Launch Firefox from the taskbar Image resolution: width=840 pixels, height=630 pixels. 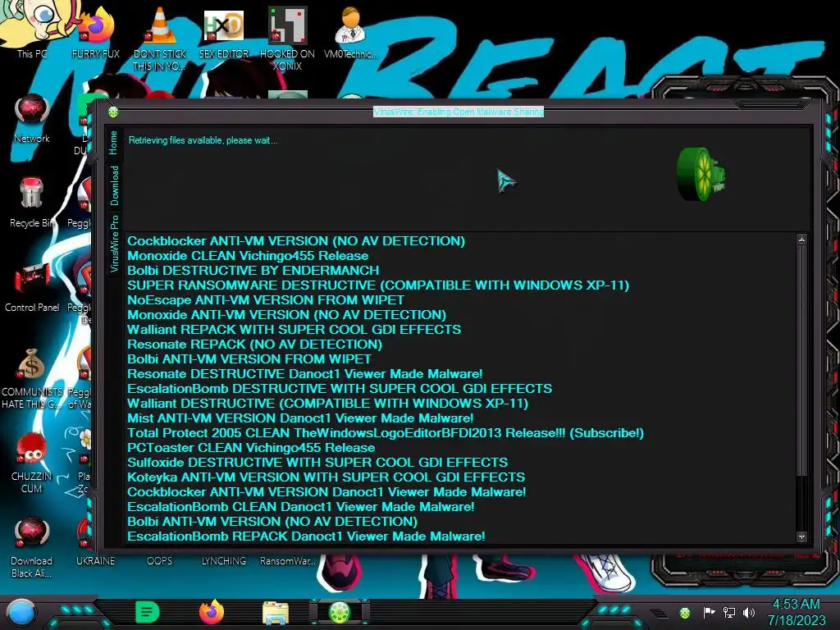212,612
